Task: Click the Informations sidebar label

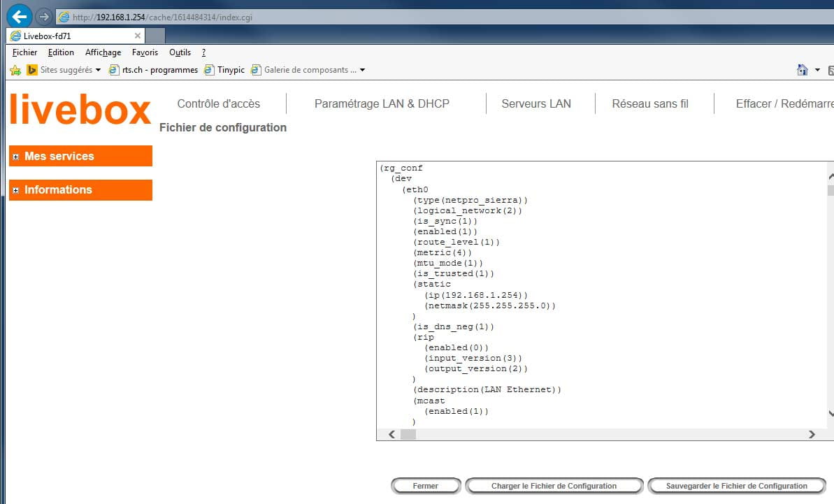Action: pyautogui.click(x=58, y=190)
